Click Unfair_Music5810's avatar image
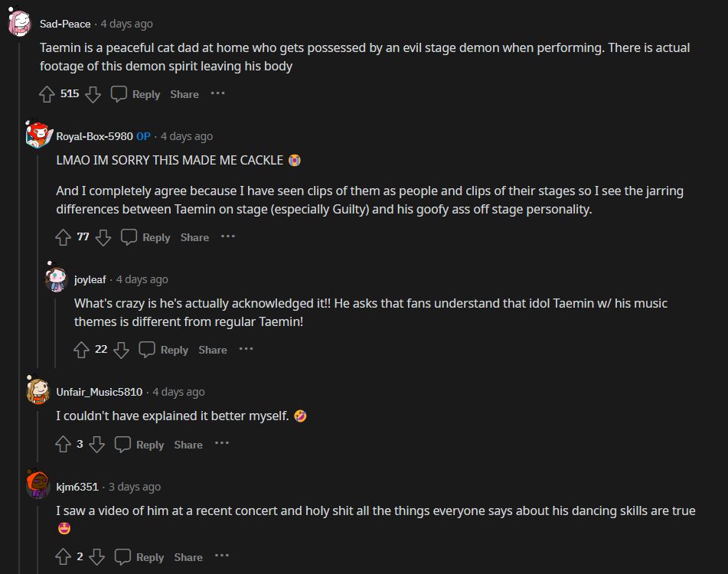This screenshot has width=728, height=574. coord(38,391)
